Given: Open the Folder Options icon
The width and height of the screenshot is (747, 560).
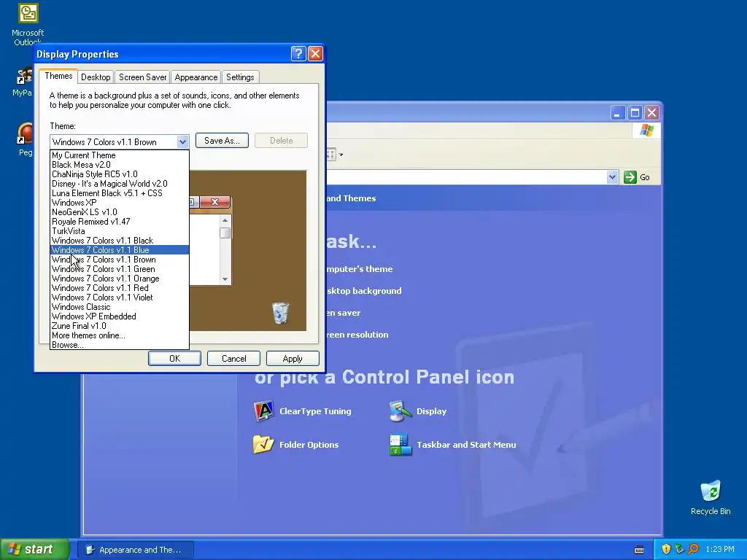Looking at the screenshot, I should (x=263, y=444).
